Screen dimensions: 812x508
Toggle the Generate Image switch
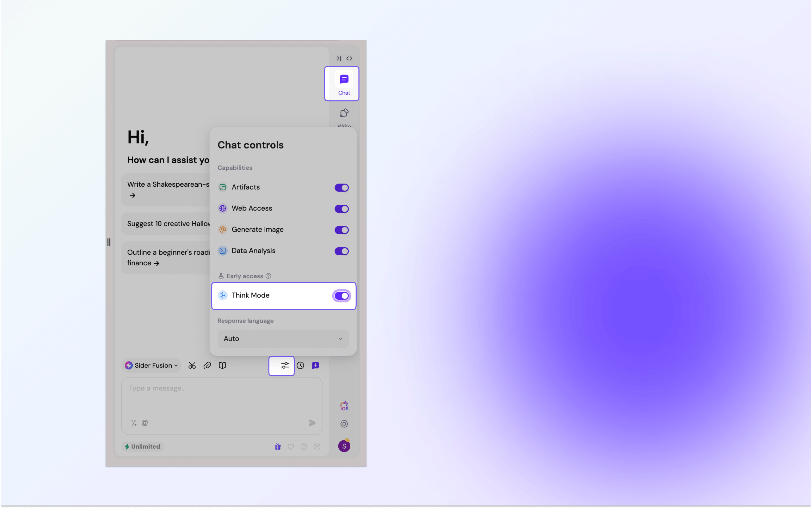341,230
